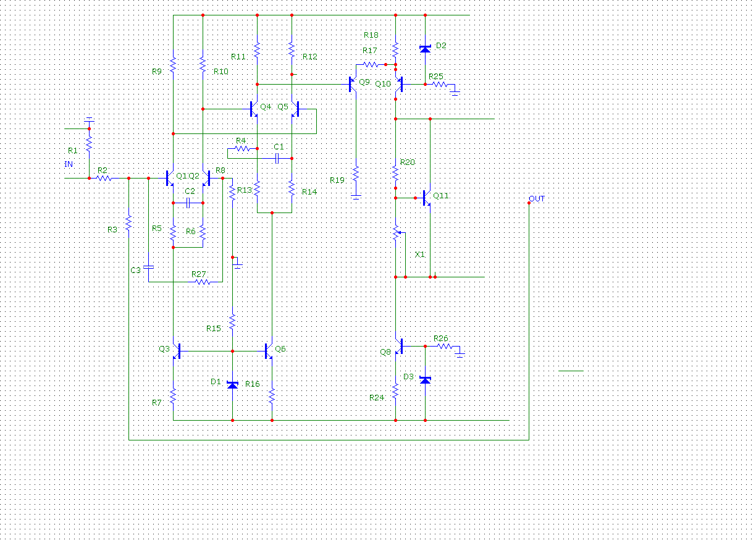Select capacitor C3 symbol
This screenshot has height=543, width=756.
pyautogui.click(x=148, y=267)
